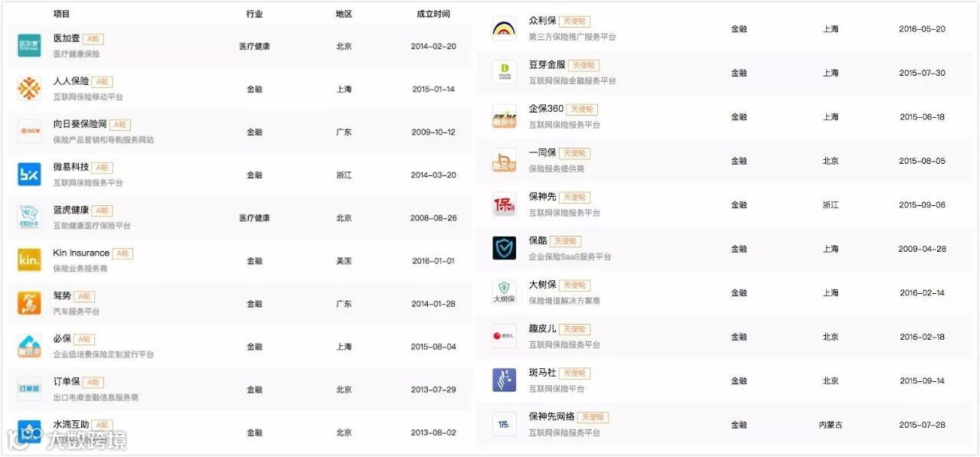Click the 企业保险SaaS服务平台 description
980x457 pixels.
[x=570, y=257]
